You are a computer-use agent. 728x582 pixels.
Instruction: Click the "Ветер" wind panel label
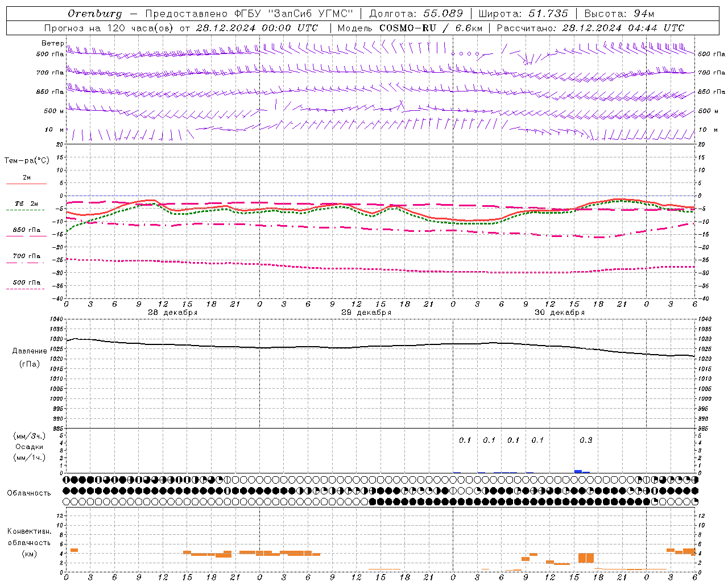click(52, 43)
